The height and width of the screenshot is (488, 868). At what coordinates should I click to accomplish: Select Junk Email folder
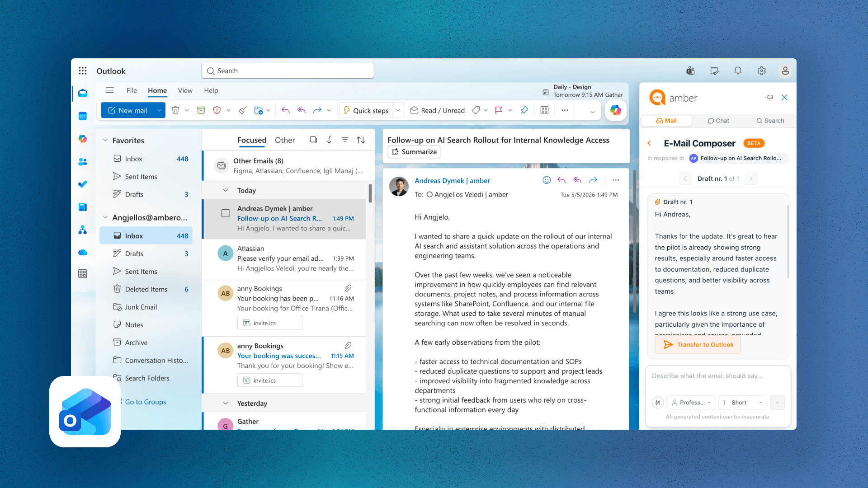[x=146, y=307]
